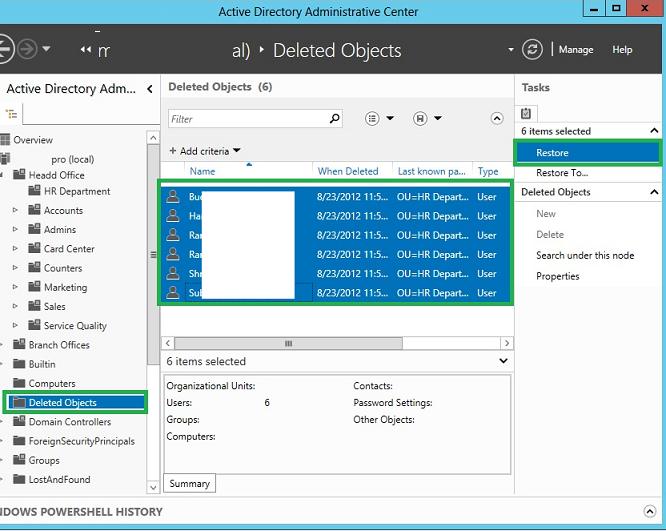Screen dimensions: 666x531
Task: Collapse 6 items selected task section
Action: coord(654,131)
